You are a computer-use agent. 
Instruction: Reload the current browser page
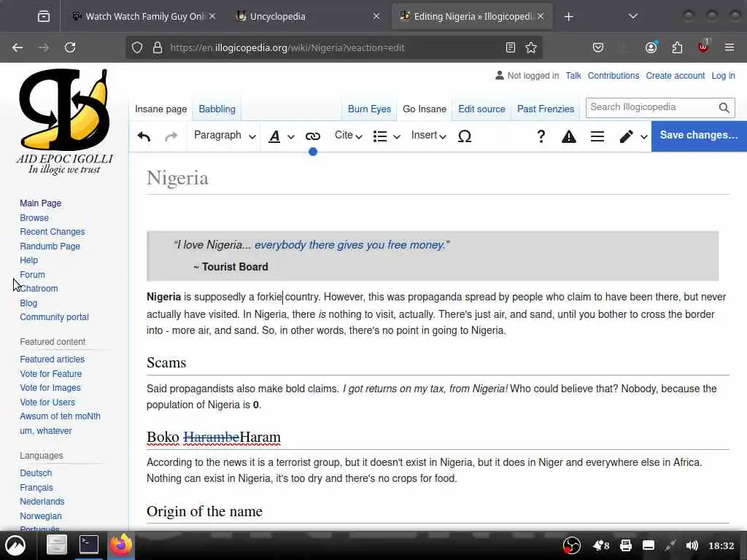tap(70, 47)
